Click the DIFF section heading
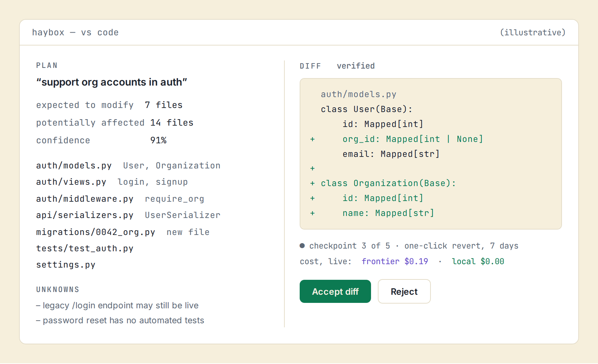The width and height of the screenshot is (598, 364). [x=310, y=66]
